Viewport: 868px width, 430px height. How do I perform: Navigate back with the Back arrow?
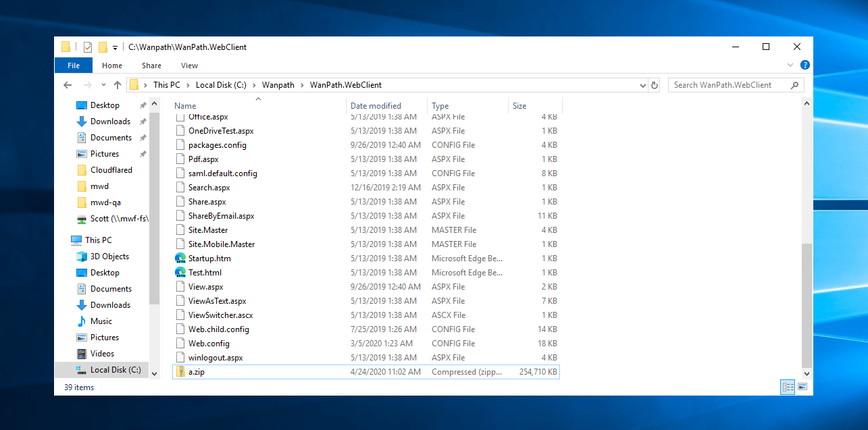click(68, 85)
